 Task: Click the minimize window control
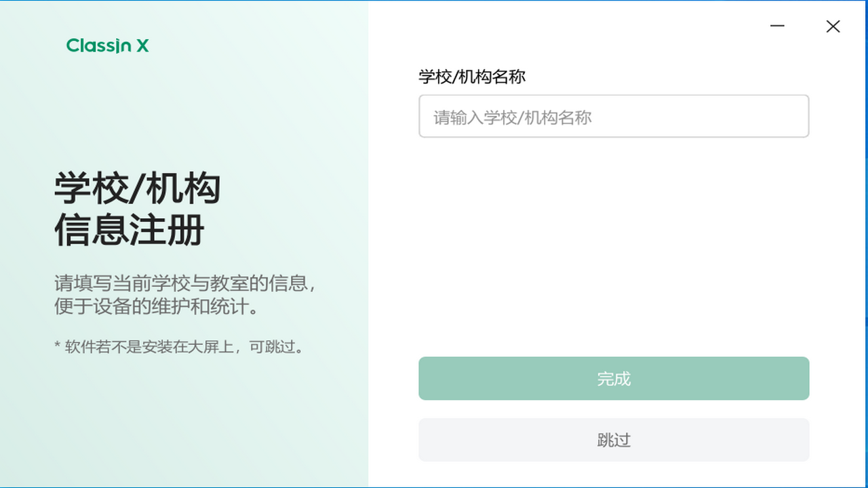tap(777, 26)
